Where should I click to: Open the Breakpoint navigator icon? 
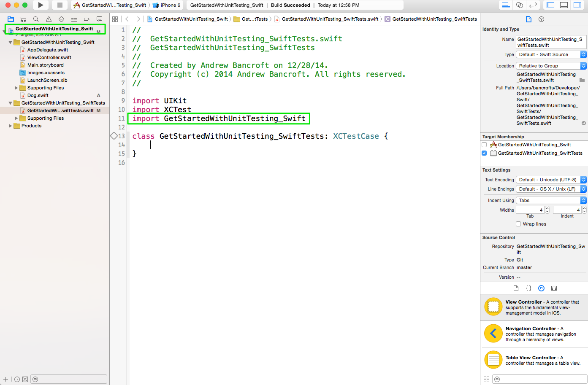87,19
